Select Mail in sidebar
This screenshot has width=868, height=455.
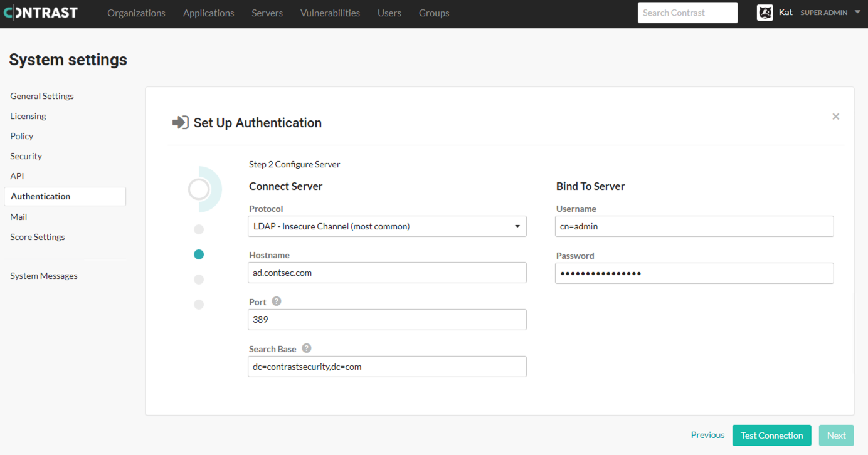coord(19,217)
